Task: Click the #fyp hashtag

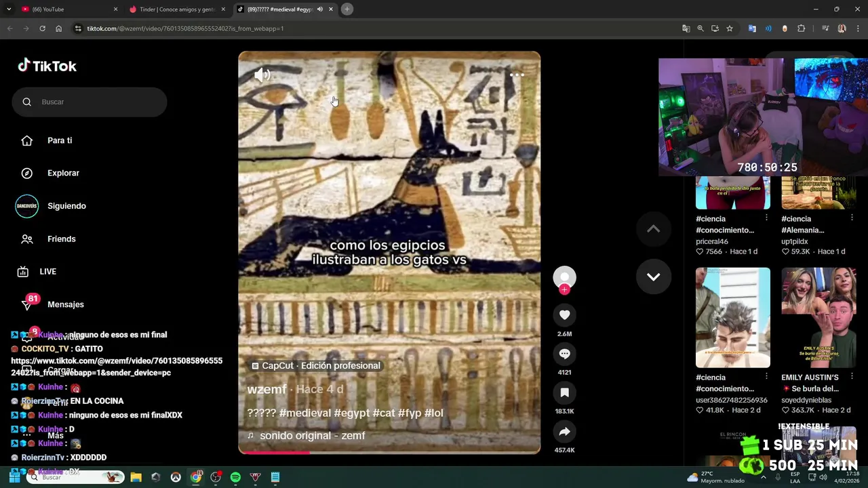Action: (x=410, y=413)
